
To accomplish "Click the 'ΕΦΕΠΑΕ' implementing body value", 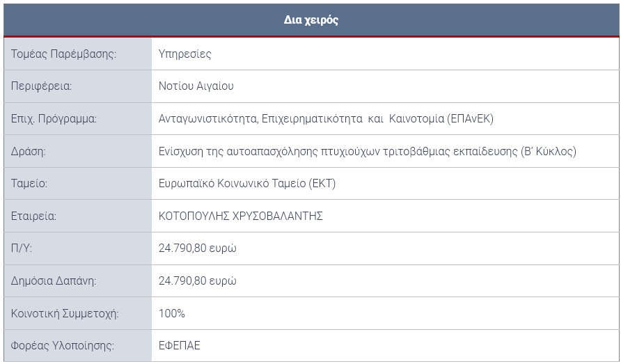I will click(x=180, y=345).
